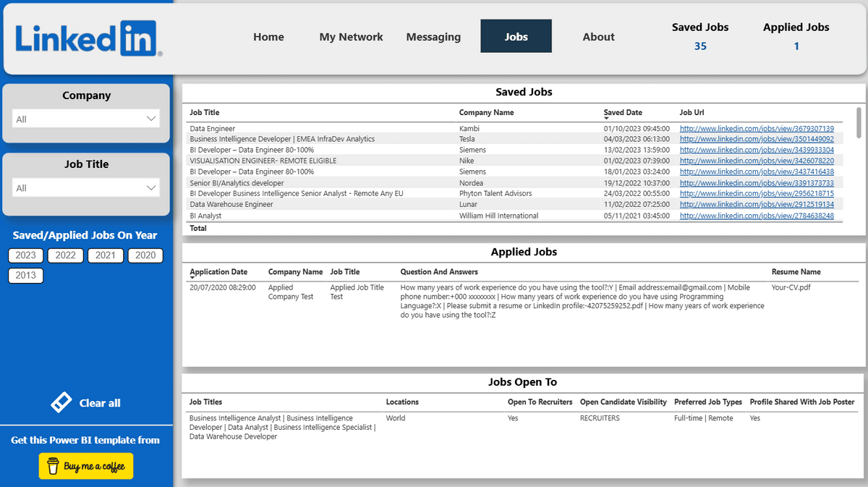Viewport: 868px width, 487px height.
Task: Open job link ending 2956218715
Action: pos(757,194)
